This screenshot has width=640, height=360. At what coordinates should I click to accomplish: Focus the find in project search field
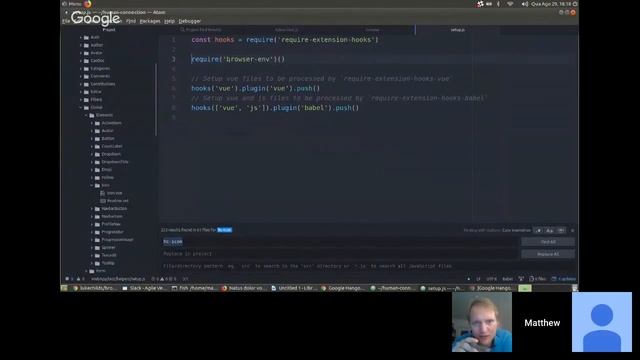tap(340, 242)
